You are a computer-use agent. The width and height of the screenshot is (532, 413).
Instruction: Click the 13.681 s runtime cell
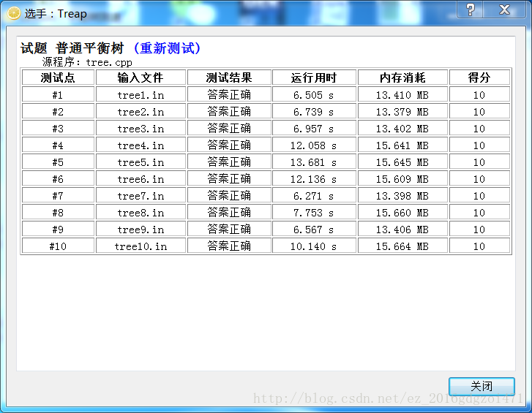[x=314, y=162]
